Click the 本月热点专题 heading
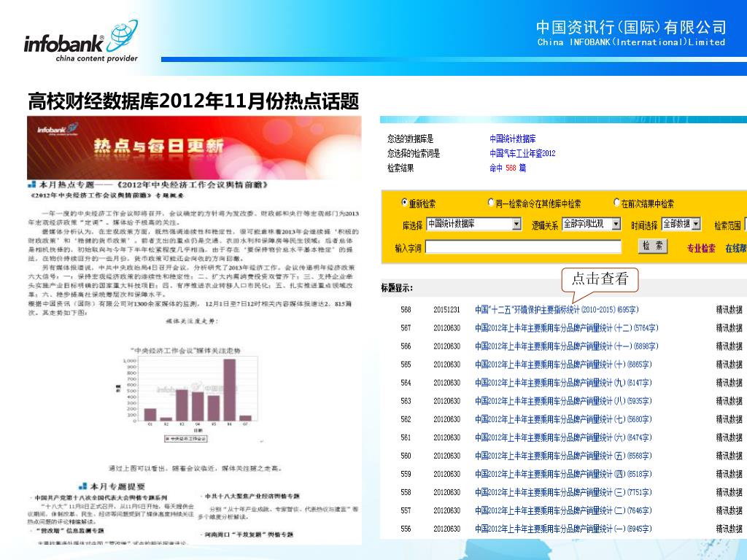This screenshot has width=747, height=560. 148,184
